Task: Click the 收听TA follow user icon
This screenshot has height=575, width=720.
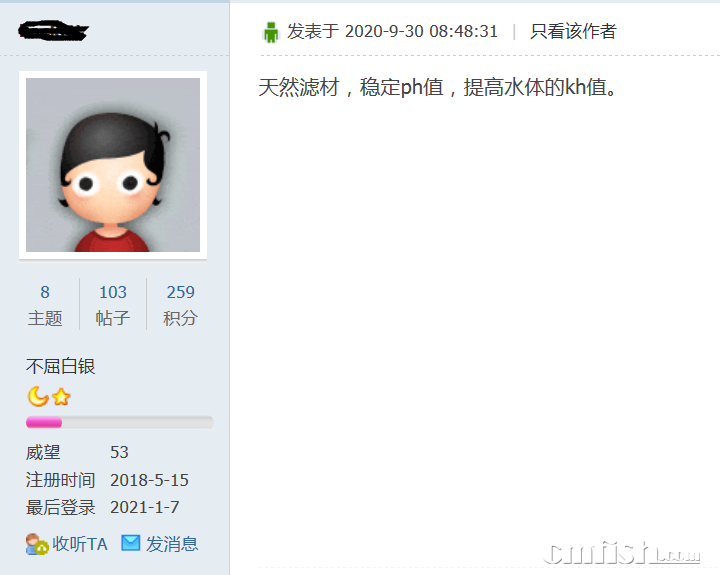Action: point(37,544)
